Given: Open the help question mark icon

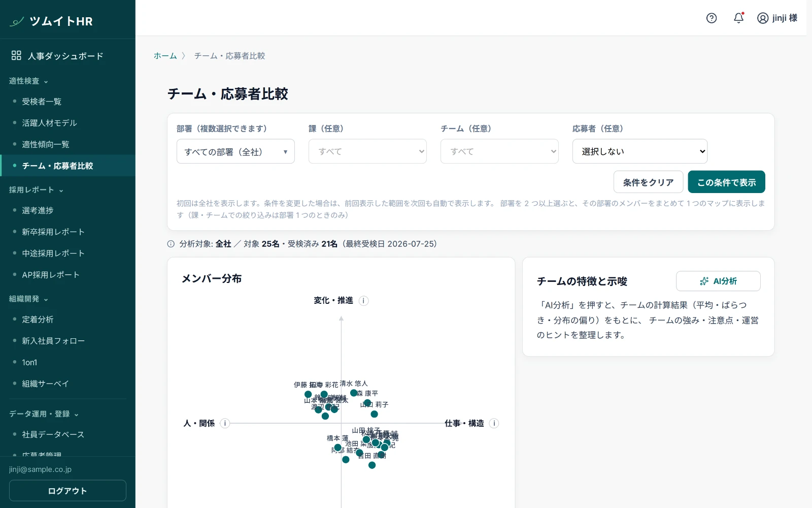Looking at the screenshot, I should 712,18.
